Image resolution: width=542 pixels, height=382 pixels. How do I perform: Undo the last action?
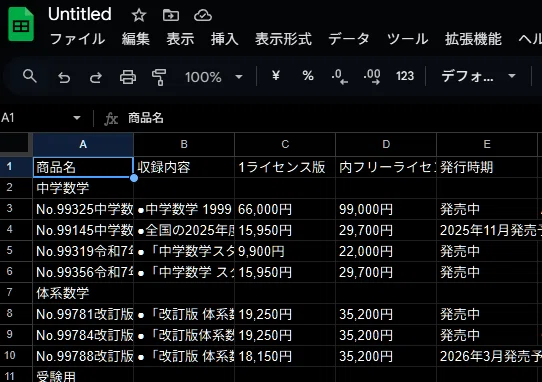[x=64, y=77]
